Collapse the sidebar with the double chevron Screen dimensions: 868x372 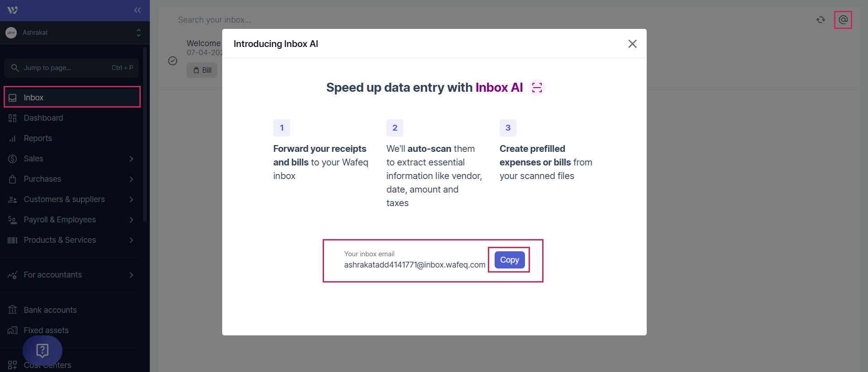[137, 10]
